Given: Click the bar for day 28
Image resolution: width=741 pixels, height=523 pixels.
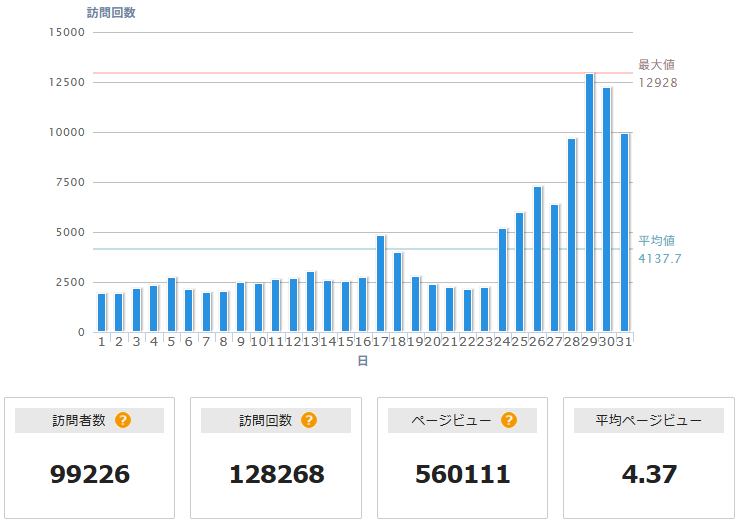Looking at the screenshot, I should click(571, 236).
